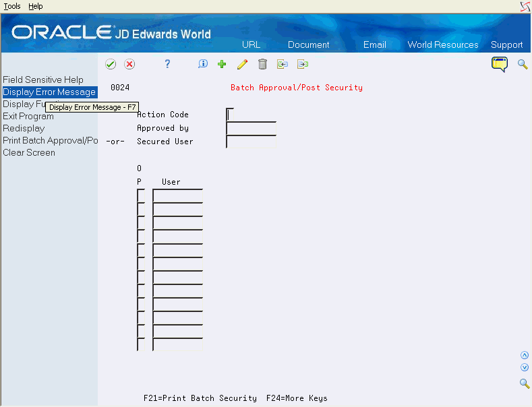Click the green plus Add icon
532x407 pixels.
pyautogui.click(x=222, y=64)
